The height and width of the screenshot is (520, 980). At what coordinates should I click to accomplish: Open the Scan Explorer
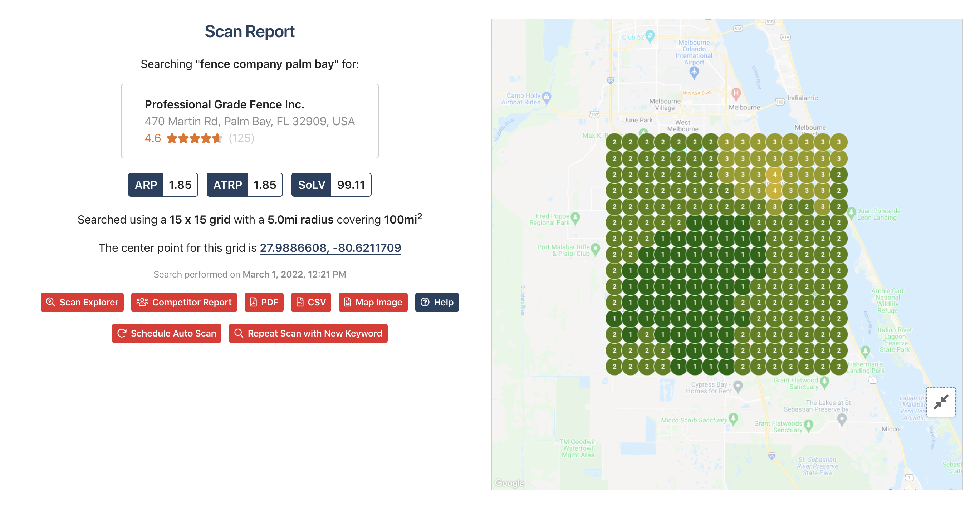pyautogui.click(x=82, y=302)
